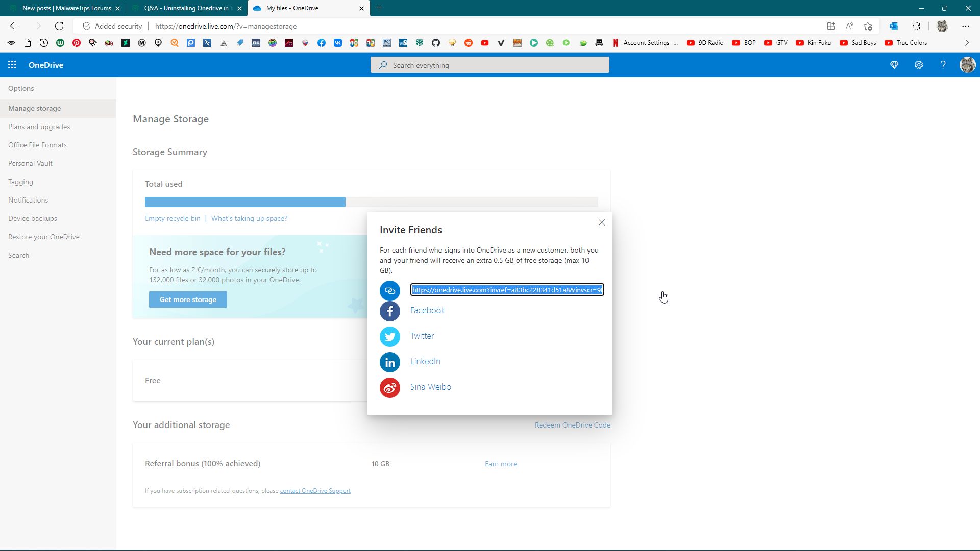Click the OneDrive title in header
Screen dimensions: 980x551
point(46,65)
